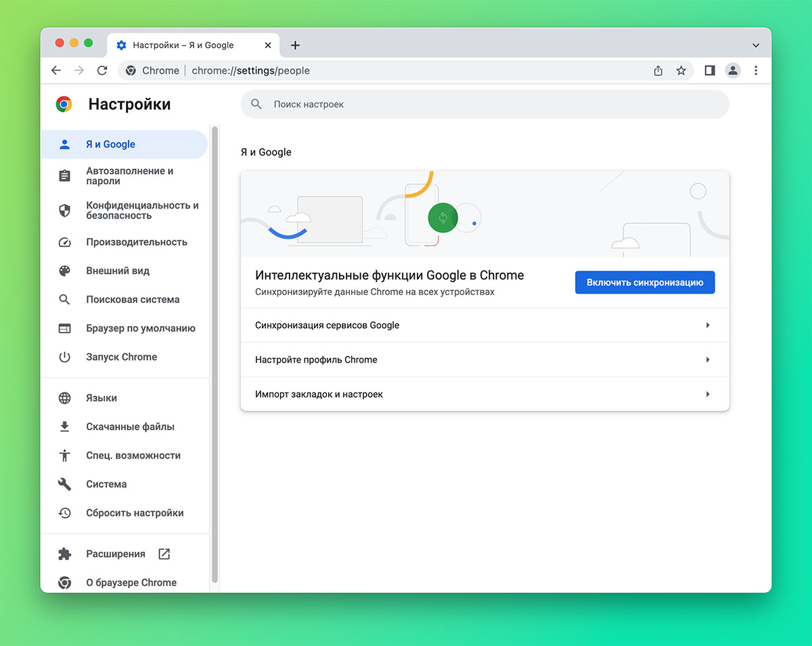Select the Настройки – Я и Google tab
Viewport: 812px width, 646px height.
click(193, 45)
